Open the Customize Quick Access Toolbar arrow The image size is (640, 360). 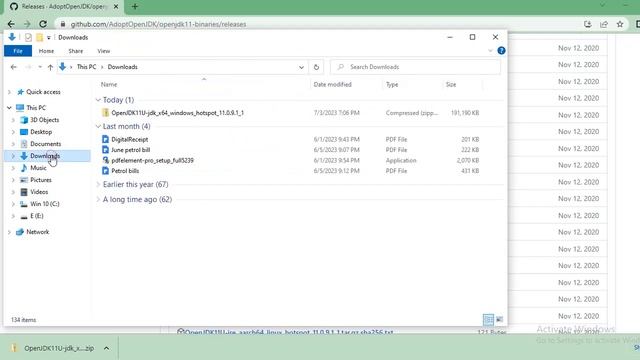49,38
